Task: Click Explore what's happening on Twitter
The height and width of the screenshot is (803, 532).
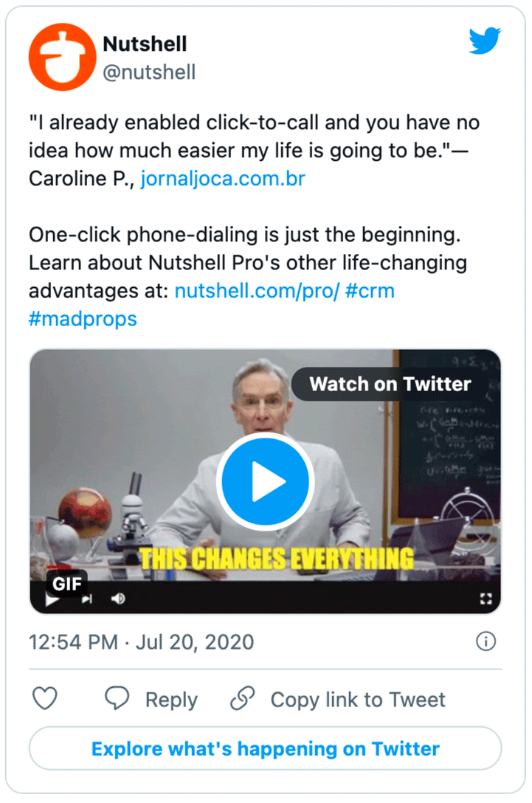Action: click(266, 748)
